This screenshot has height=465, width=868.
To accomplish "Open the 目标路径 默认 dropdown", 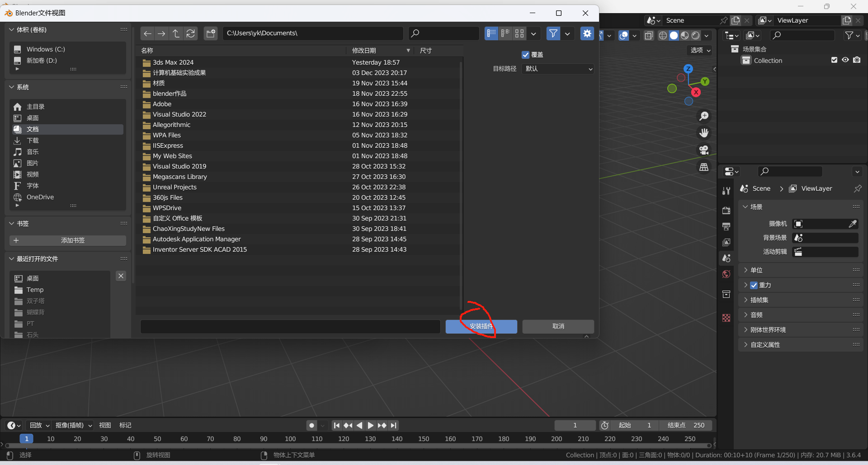I will (558, 69).
